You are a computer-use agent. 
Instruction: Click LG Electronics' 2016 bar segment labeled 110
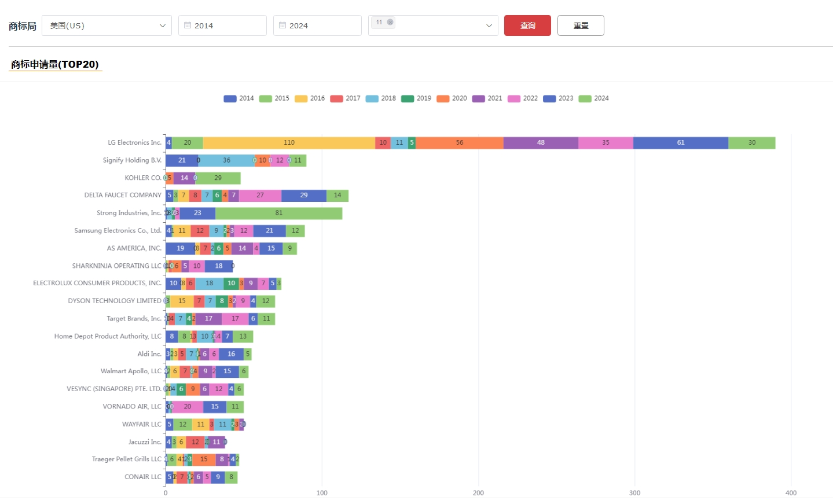(289, 143)
